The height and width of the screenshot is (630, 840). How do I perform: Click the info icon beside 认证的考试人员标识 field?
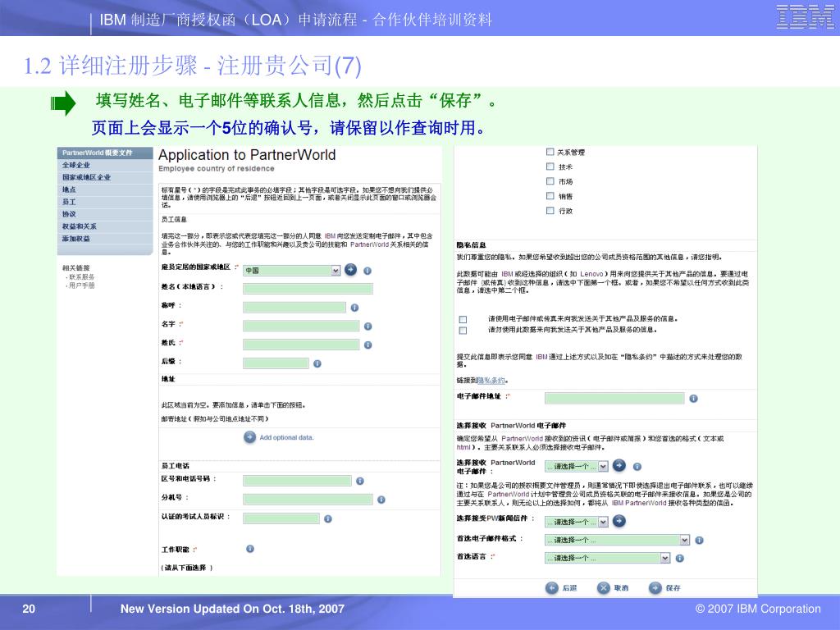(328, 518)
